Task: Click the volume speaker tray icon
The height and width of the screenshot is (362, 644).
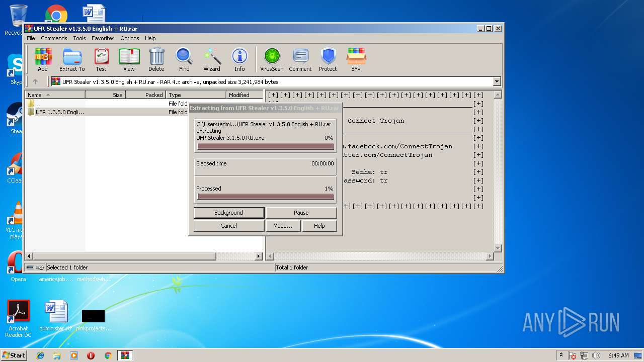Action: point(596,355)
